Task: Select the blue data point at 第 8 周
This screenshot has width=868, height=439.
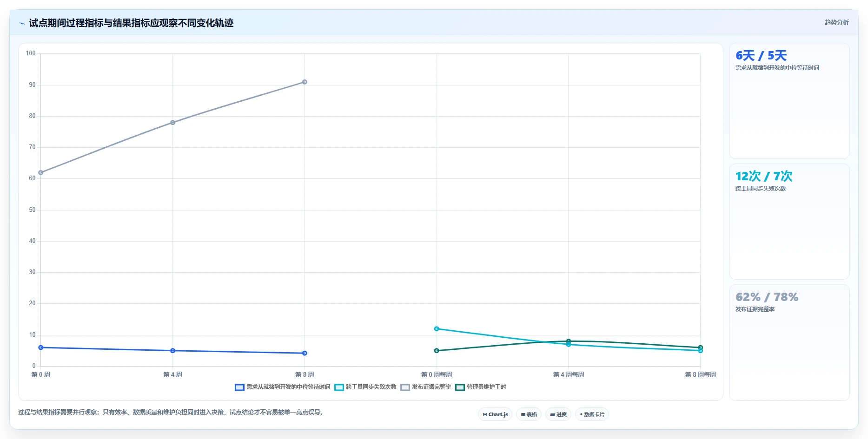Action: pyautogui.click(x=305, y=353)
